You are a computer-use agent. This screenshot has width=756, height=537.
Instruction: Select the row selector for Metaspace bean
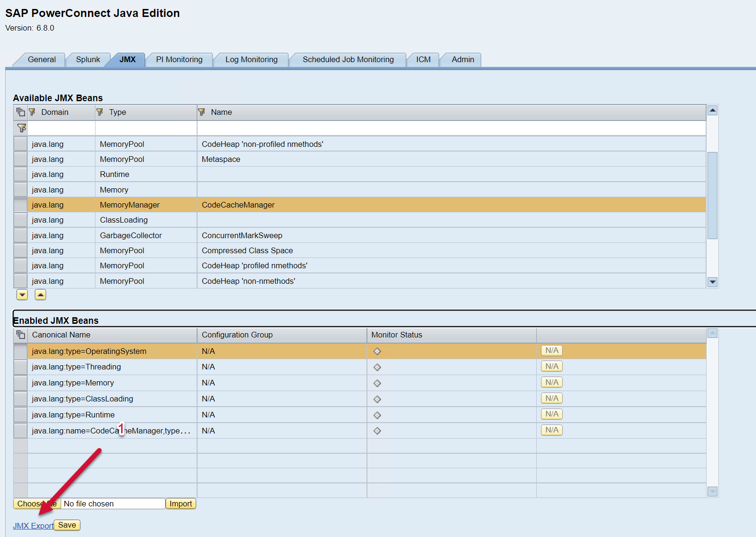20,159
